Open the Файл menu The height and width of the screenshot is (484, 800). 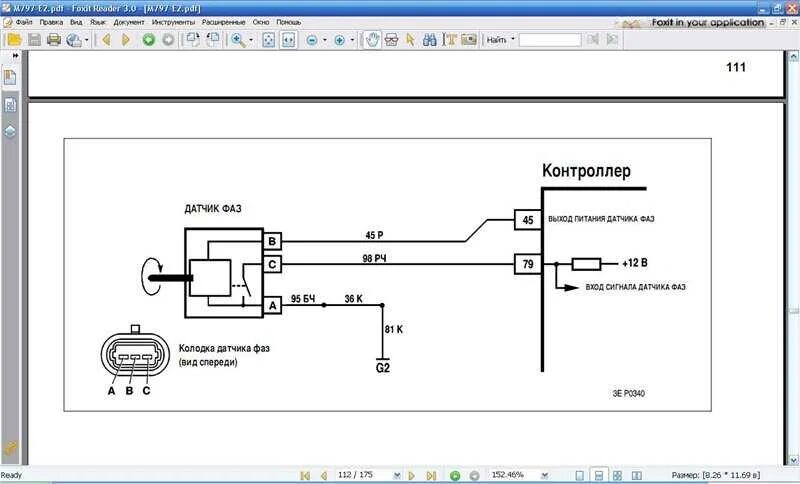click(23, 21)
